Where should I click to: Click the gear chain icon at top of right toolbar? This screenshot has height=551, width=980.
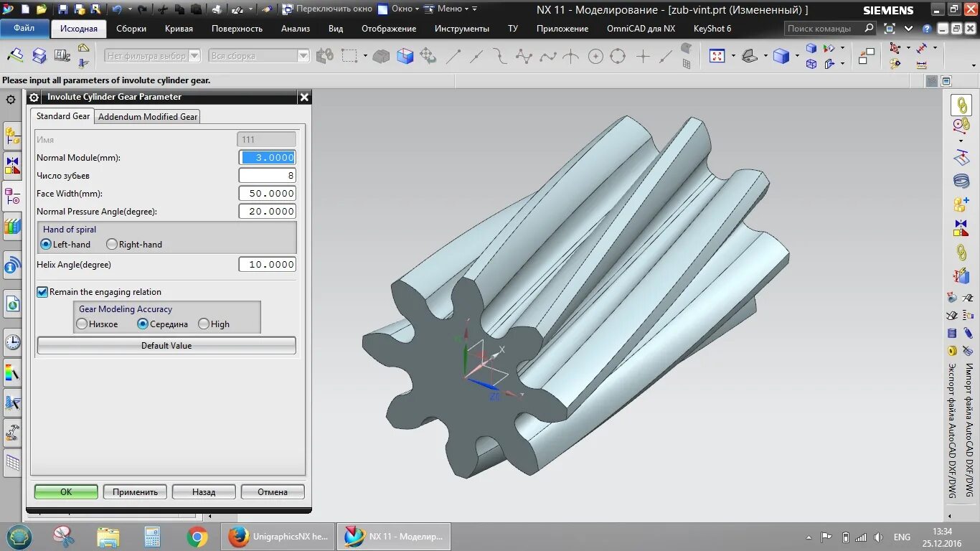[x=961, y=105]
